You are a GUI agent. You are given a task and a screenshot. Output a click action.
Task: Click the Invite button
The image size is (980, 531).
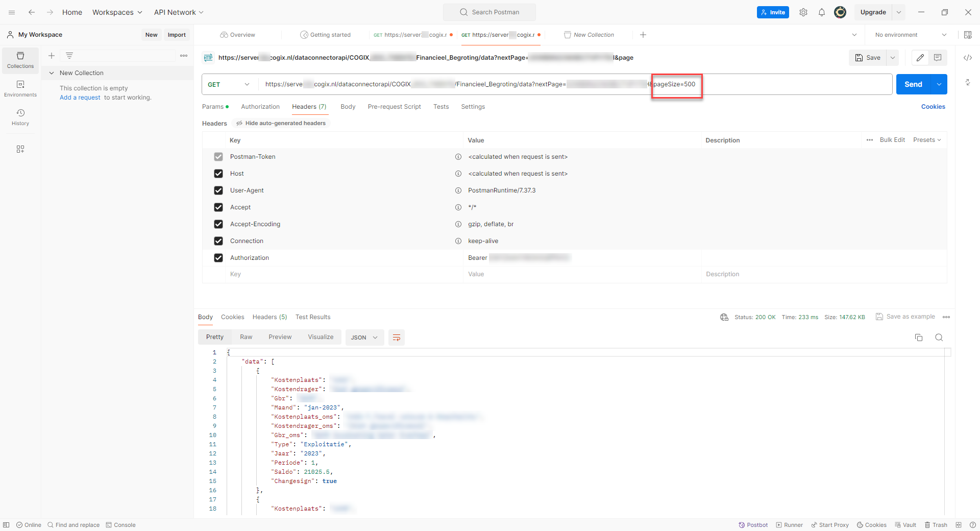[x=773, y=12]
